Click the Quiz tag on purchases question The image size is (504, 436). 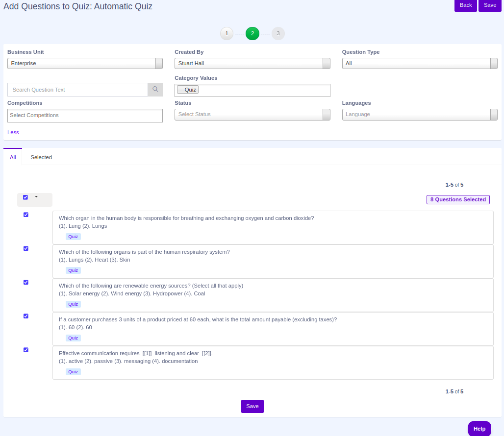73,338
